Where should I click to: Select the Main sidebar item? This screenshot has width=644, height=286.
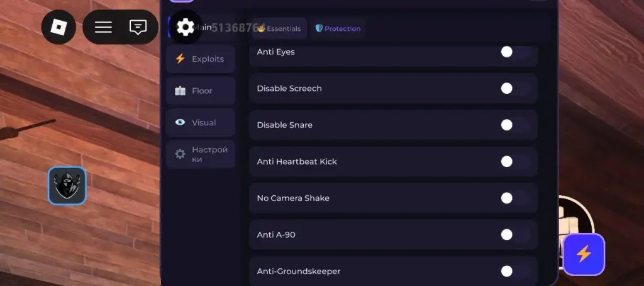(x=201, y=27)
